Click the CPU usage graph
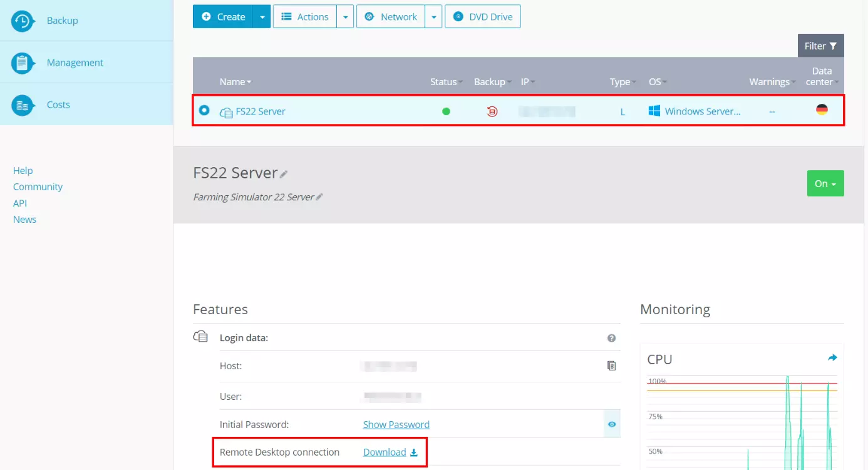 [742, 422]
